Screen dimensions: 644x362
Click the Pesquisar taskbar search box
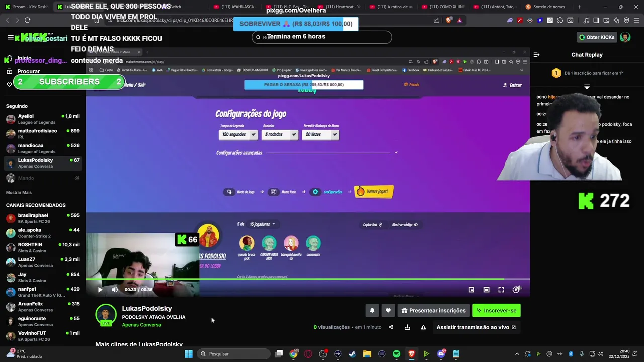pos(233,354)
